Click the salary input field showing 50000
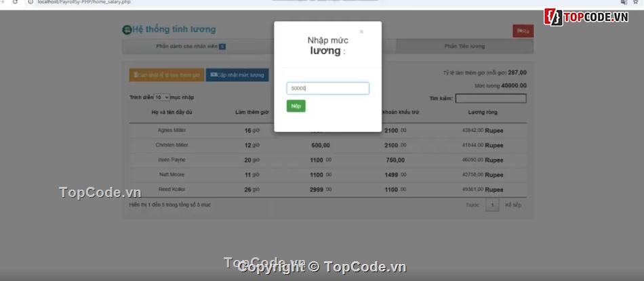644x281 pixels. (x=327, y=88)
